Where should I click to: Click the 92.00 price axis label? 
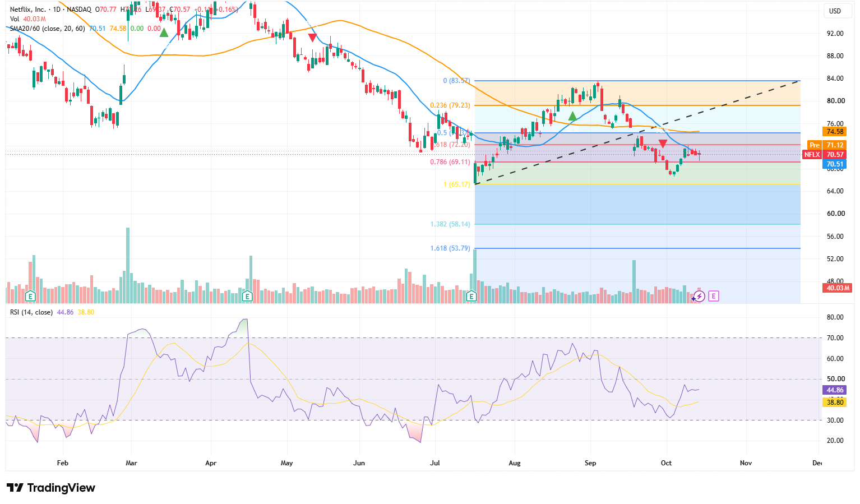click(x=835, y=34)
